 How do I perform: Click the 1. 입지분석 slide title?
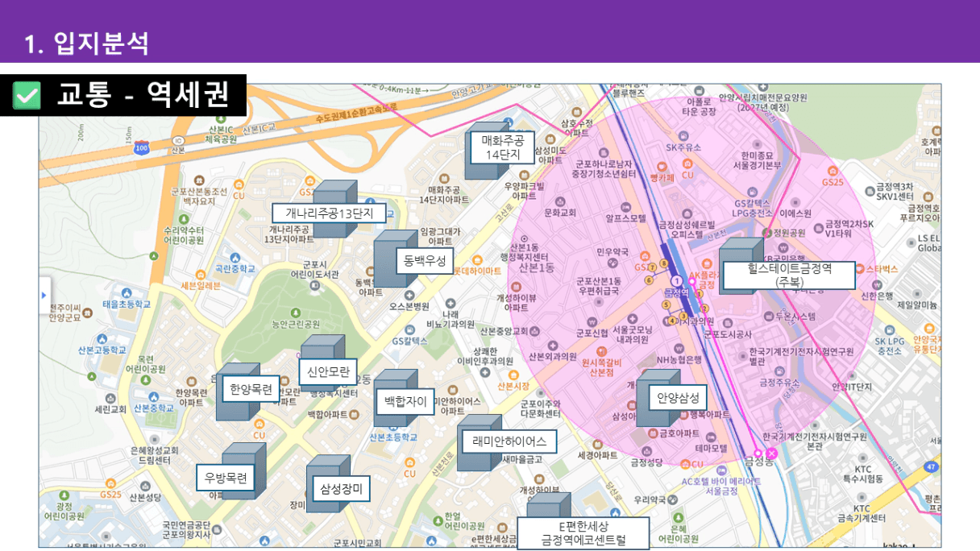click(87, 43)
